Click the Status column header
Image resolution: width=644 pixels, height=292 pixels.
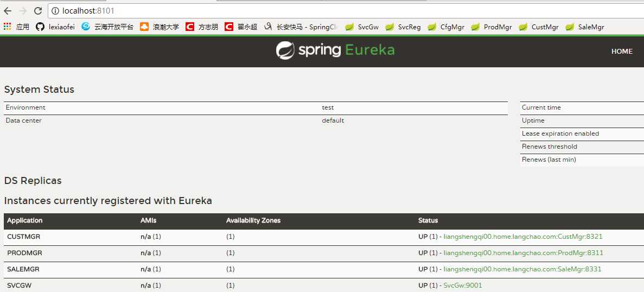(428, 220)
